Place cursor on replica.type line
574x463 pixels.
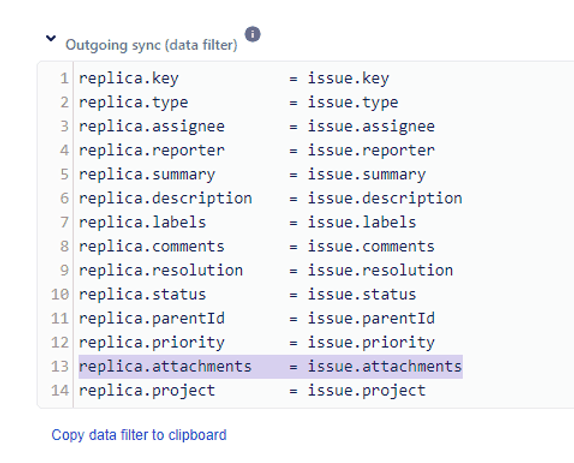238,102
